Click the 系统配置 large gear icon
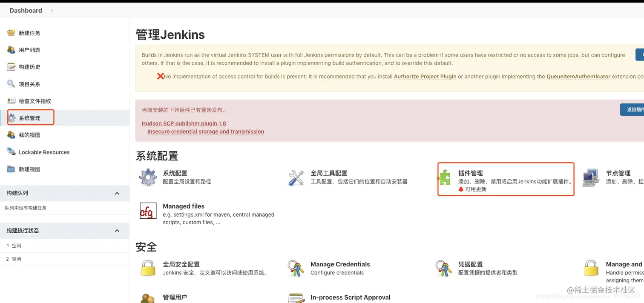 pyautogui.click(x=148, y=177)
